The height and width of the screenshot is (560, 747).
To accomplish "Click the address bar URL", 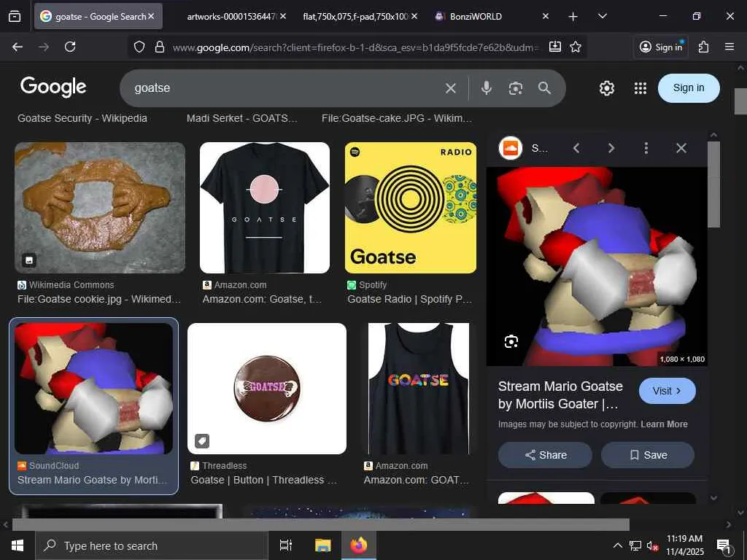I will point(355,47).
